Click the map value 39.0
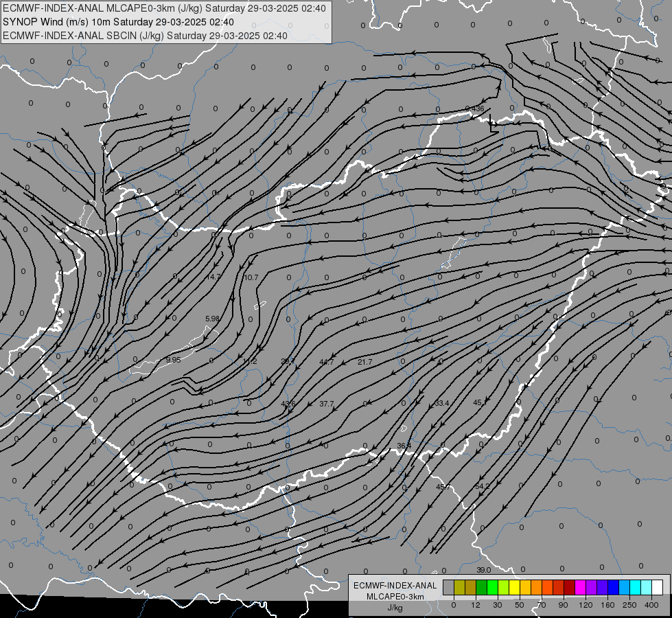The width and height of the screenshot is (672, 618). tap(483, 570)
